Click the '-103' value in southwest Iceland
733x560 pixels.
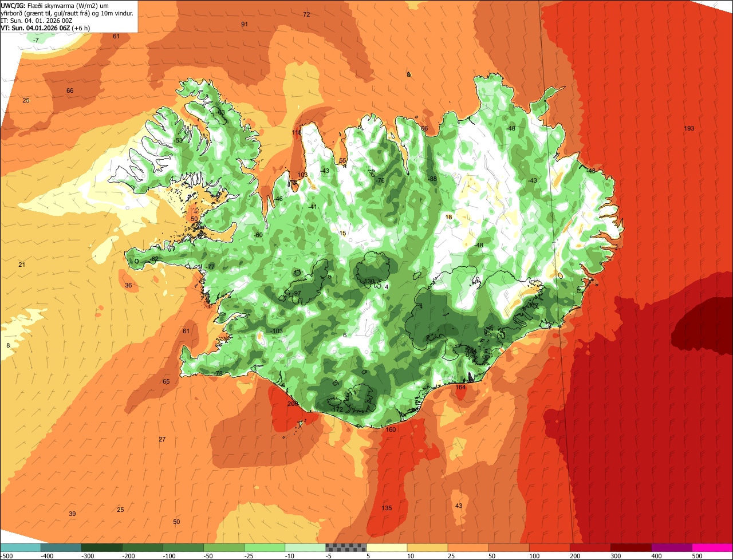pyautogui.click(x=277, y=331)
